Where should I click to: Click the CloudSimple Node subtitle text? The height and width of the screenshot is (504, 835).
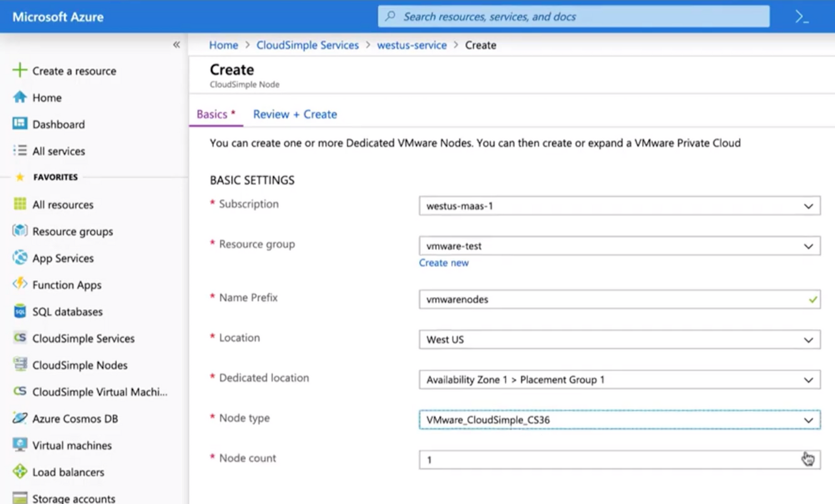tap(244, 85)
